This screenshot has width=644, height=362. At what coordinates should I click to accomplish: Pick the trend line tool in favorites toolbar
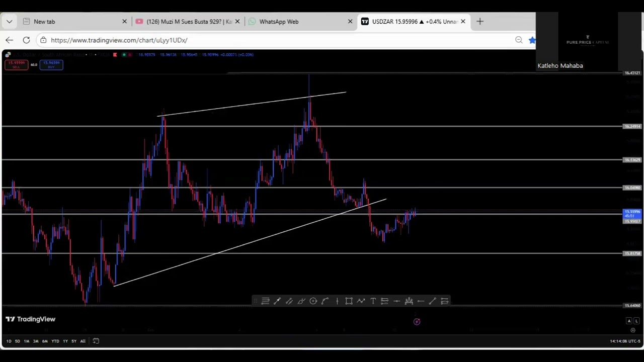(x=277, y=301)
